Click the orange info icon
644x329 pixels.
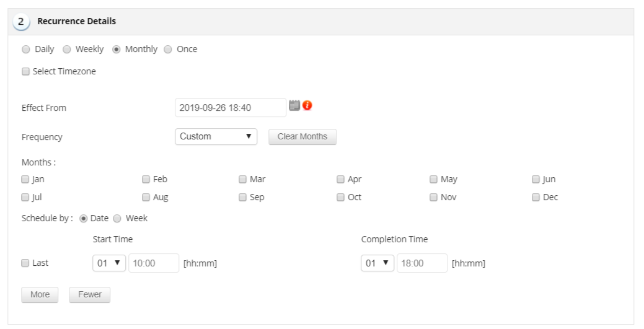pyautogui.click(x=307, y=106)
